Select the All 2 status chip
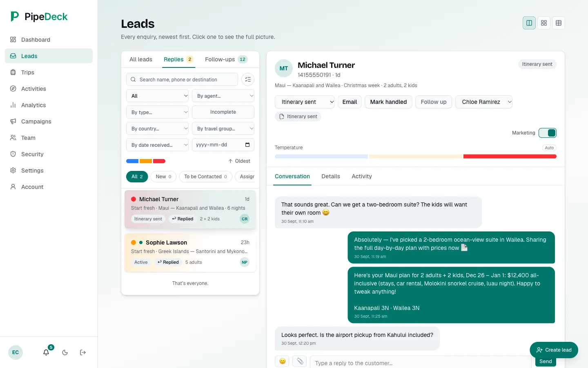This screenshot has height=368, width=588. [137, 177]
